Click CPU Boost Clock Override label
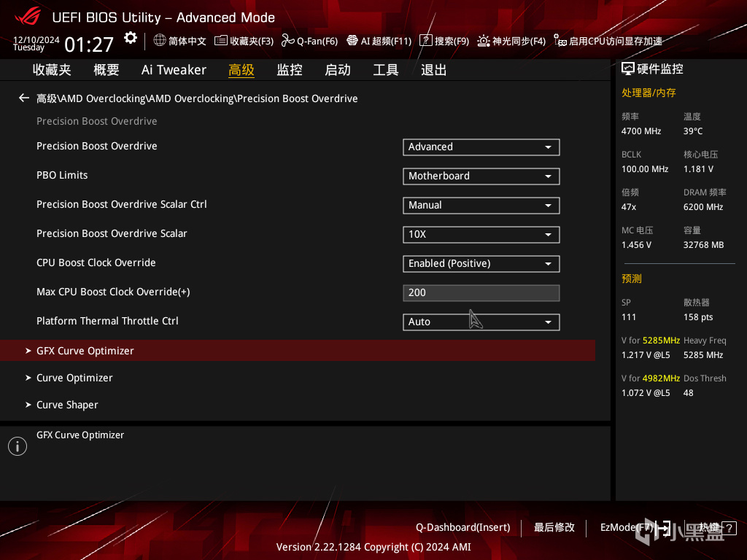 [96, 262]
